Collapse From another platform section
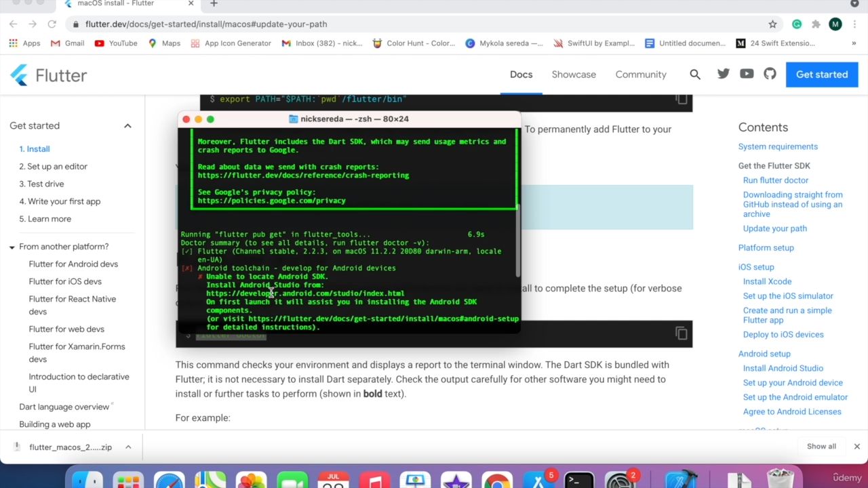The height and width of the screenshot is (488, 868). click(x=12, y=247)
